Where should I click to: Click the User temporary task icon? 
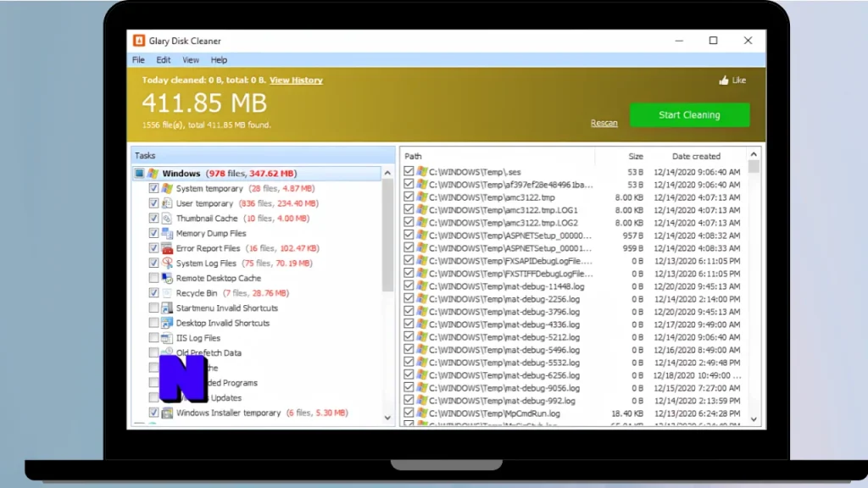tap(167, 203)
